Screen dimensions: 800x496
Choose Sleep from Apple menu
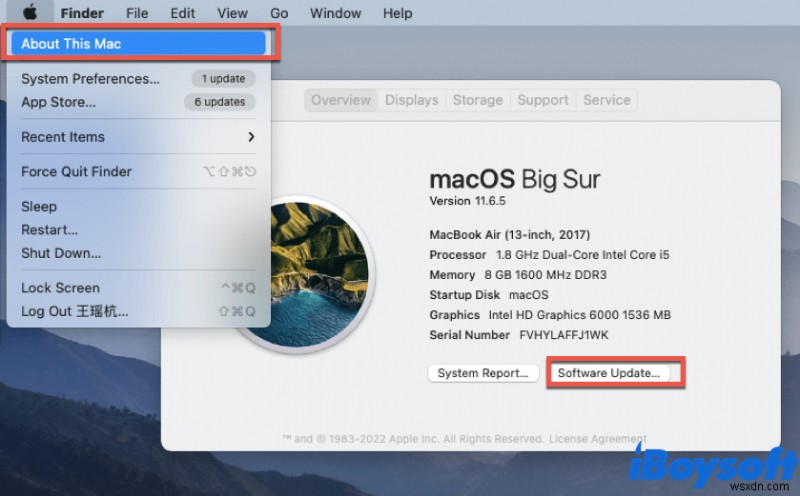(x=138, y=207)
